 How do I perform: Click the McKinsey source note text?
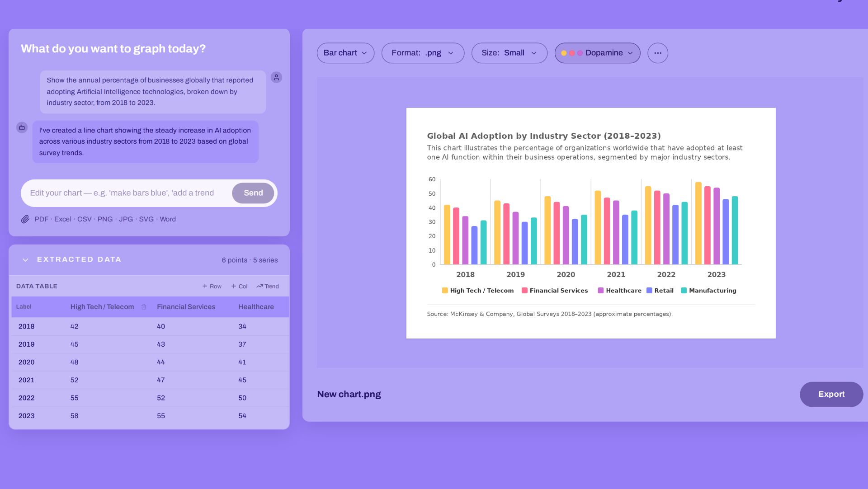(550, 314)
